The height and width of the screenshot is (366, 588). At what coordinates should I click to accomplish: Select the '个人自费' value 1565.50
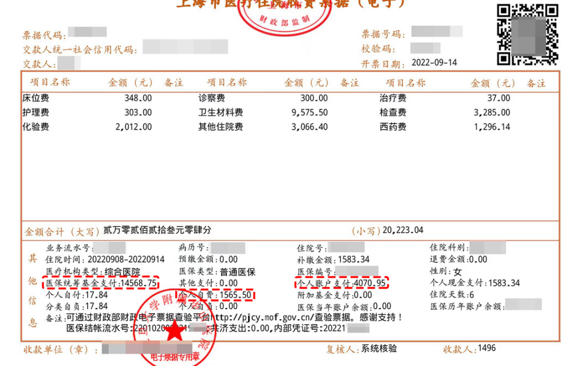235,295
